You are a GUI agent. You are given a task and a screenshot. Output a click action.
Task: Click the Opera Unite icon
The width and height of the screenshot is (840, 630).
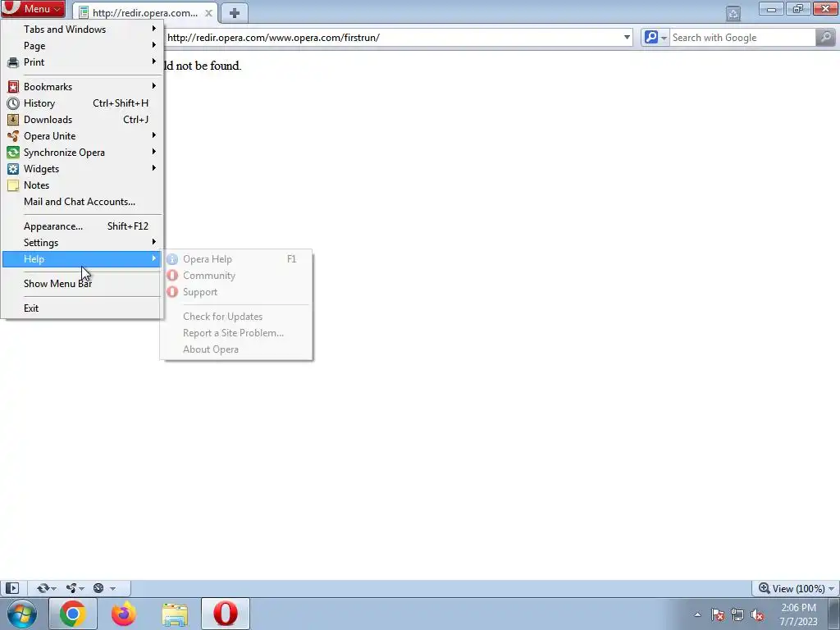click(x=13, y=136)
